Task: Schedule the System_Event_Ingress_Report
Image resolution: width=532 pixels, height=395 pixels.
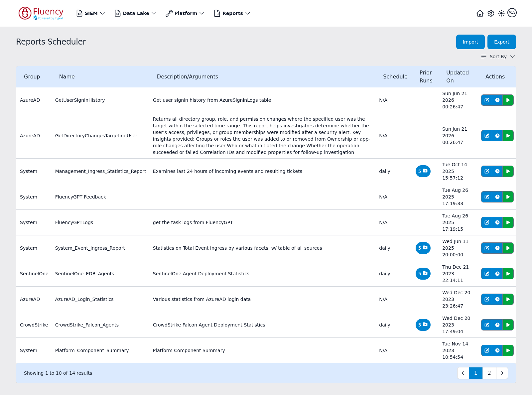Action: click(x=497, y=248)
